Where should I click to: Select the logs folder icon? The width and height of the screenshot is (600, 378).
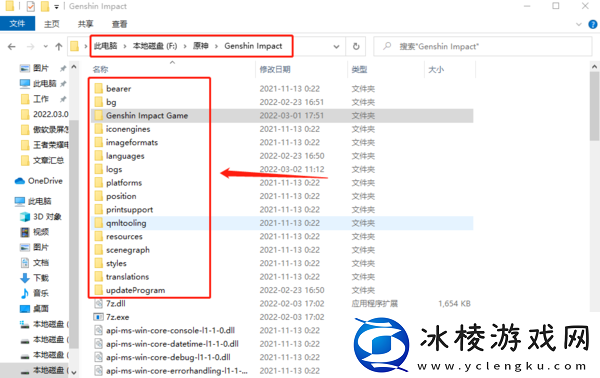click(99, 169)
